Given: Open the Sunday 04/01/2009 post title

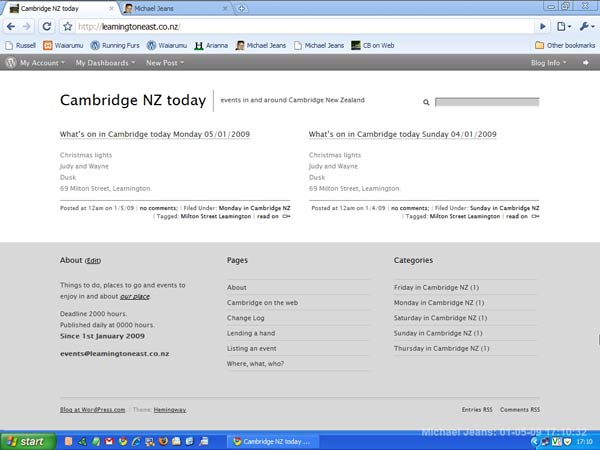Looking at the screenshot, I should 403,134.
